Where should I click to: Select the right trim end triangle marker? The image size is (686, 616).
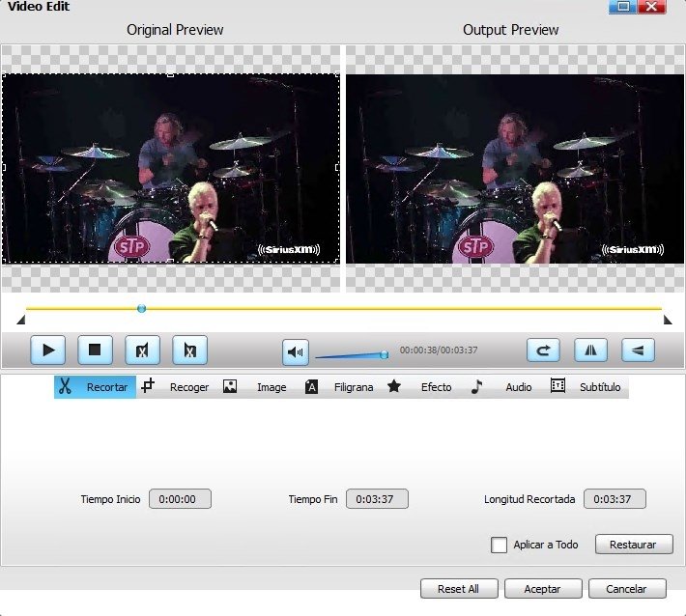pyautogui.click(x=668, y=320)
